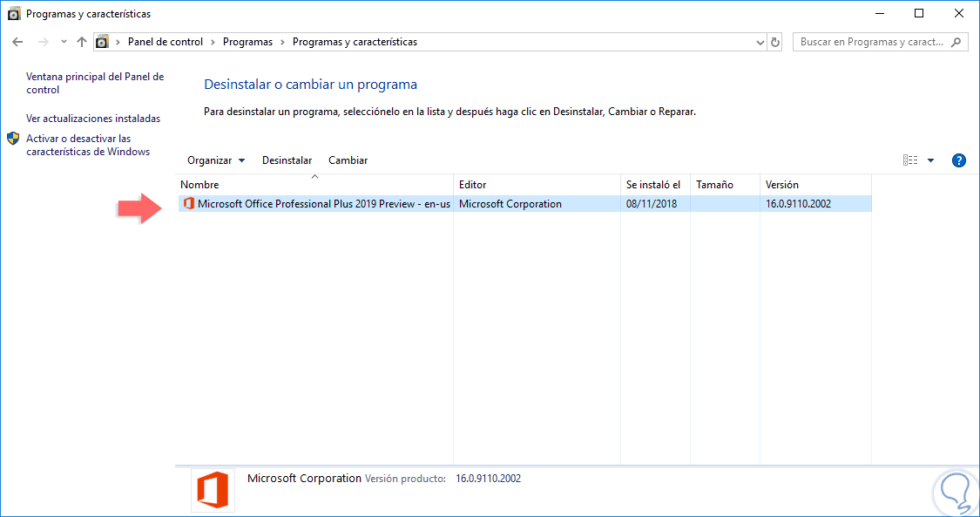The image size is (980, 517).
Task: Click the window title bar app icon
Action: 14,14
